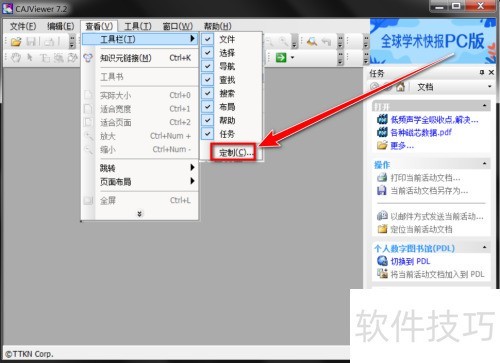Screen dimensions: 500x363
Task: Click 定位当前活动文档 in the task pane
Action: [x=421, y=229]
